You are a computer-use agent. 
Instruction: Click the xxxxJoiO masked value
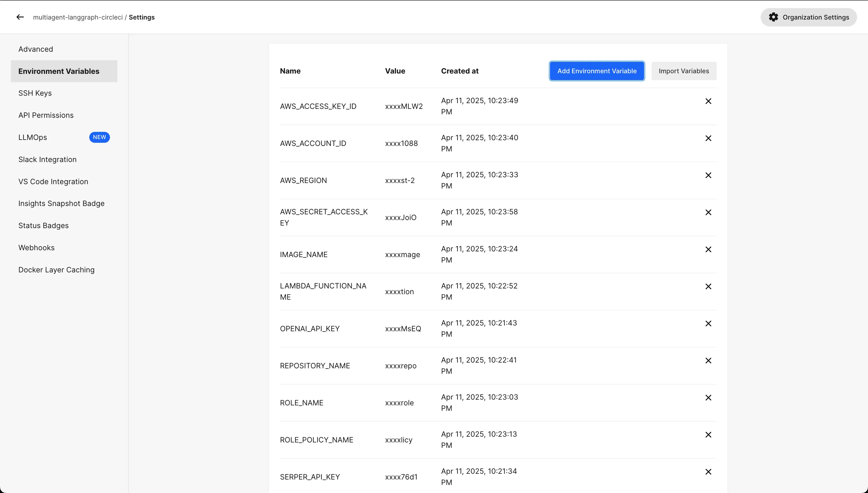[x=400, y=217]
